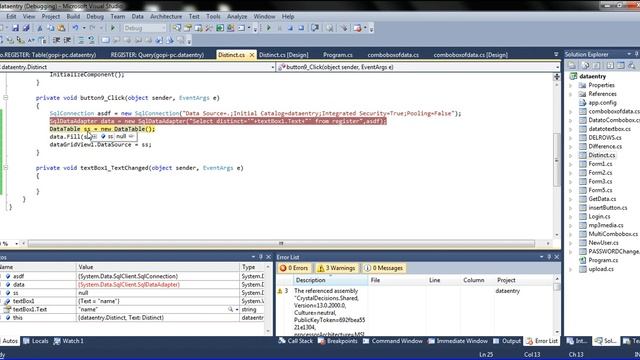This screenshot has height=360, width=640.
Task: Click the editor split handle above scrollbar
Action: pos(556,77)
